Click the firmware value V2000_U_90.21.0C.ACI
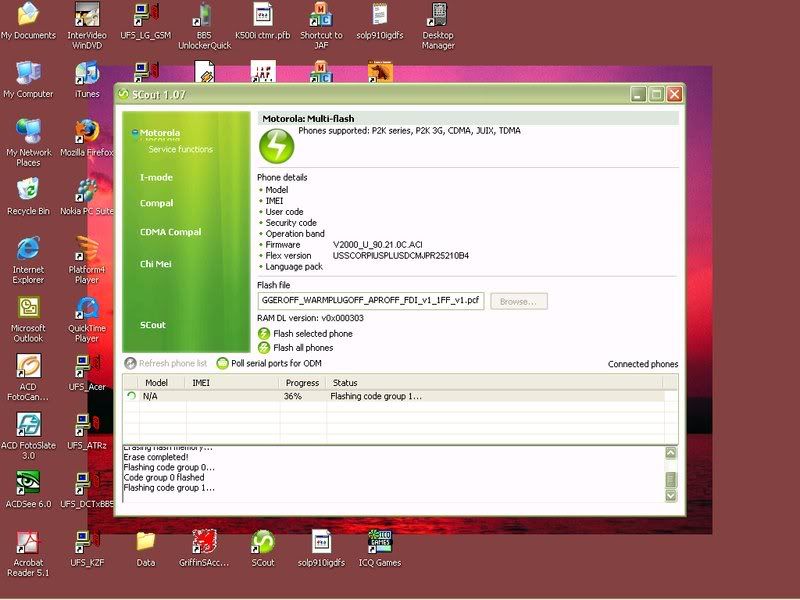800x600 pixels. (x=378, y=245)
